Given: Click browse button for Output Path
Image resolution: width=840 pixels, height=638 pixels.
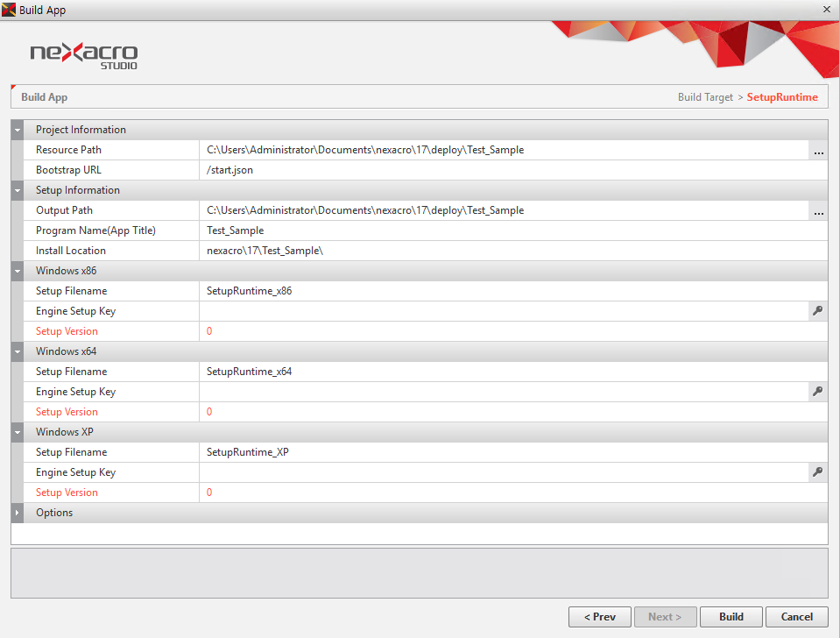Looking at the screenshot, I should [818, 211].
